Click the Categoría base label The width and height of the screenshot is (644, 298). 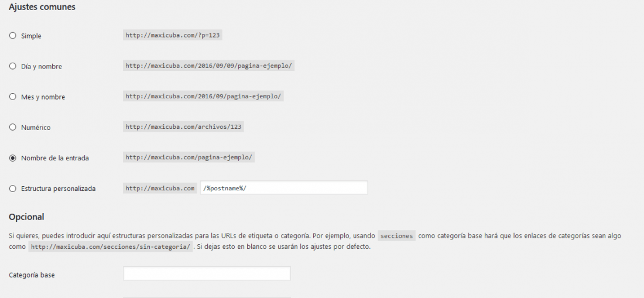click(32, 275)
